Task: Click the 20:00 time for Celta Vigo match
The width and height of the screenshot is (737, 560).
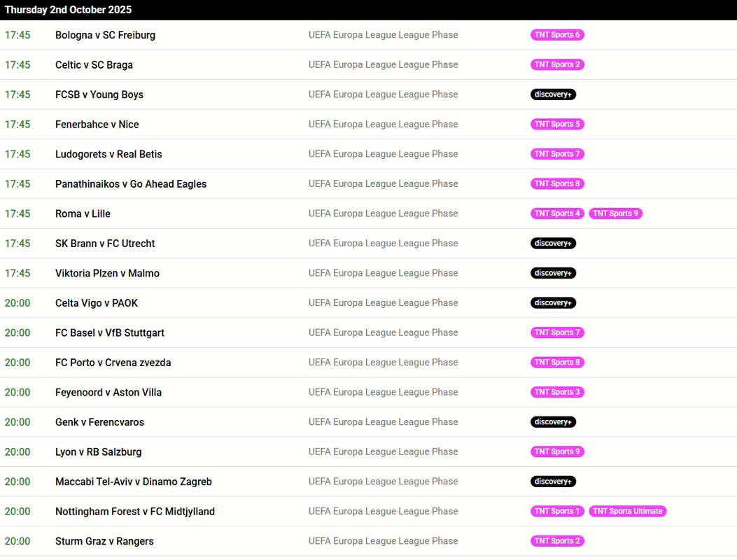Action: coord(17,303)
